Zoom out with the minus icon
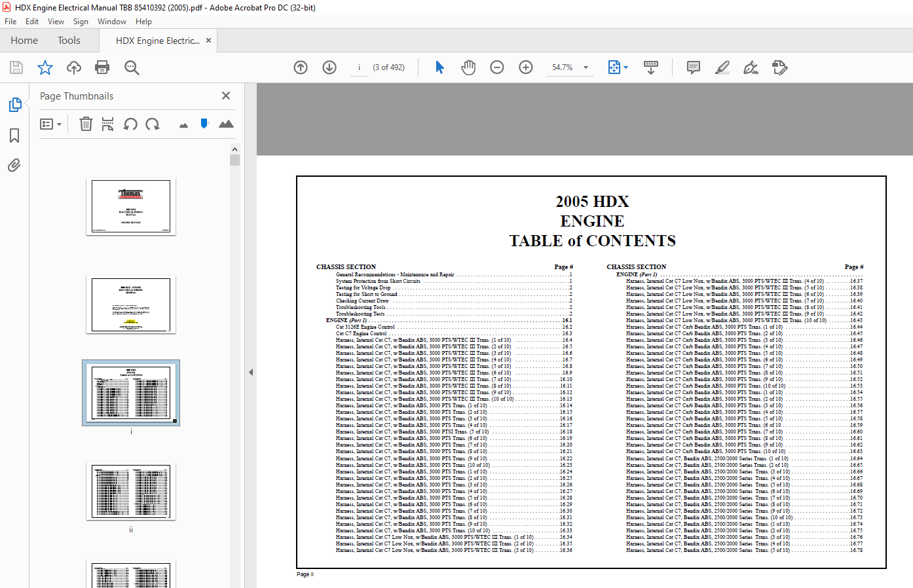 (497, 67)
